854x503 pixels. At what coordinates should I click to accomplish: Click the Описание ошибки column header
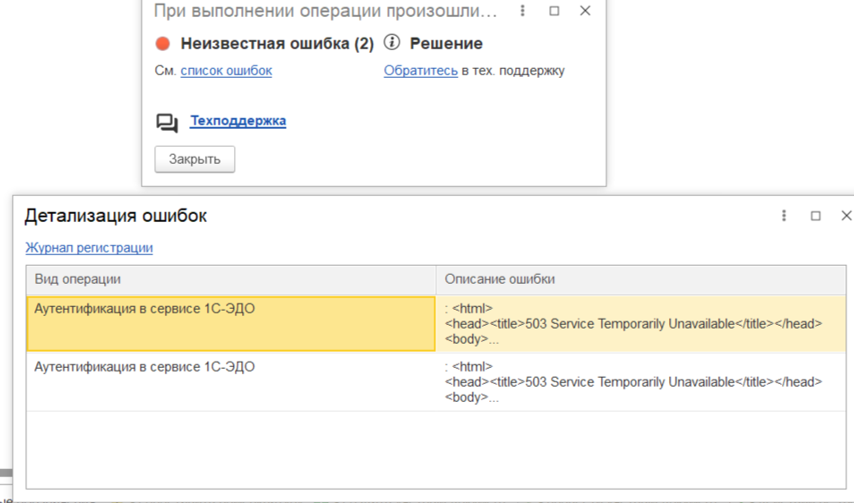click(641, 280)
